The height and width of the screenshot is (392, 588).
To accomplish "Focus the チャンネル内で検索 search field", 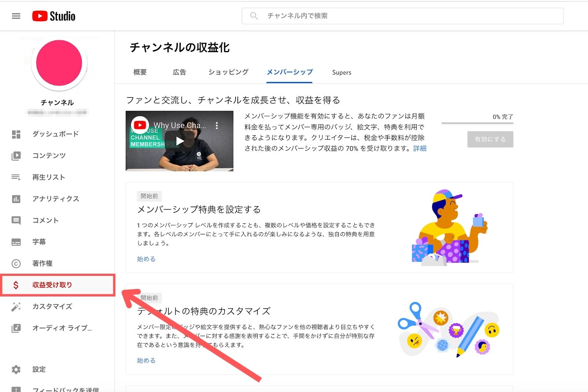I will (x=402, y=16).
